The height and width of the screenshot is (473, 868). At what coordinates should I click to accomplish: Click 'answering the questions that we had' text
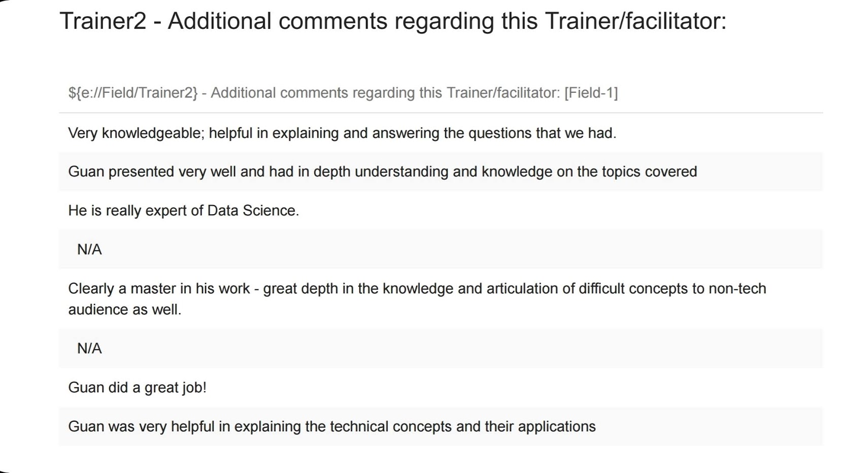pyautogui.click(x=494, y=133)
